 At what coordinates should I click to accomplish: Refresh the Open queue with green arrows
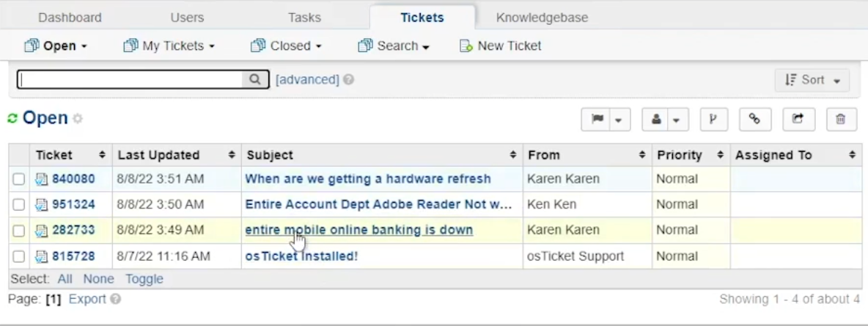12,118
